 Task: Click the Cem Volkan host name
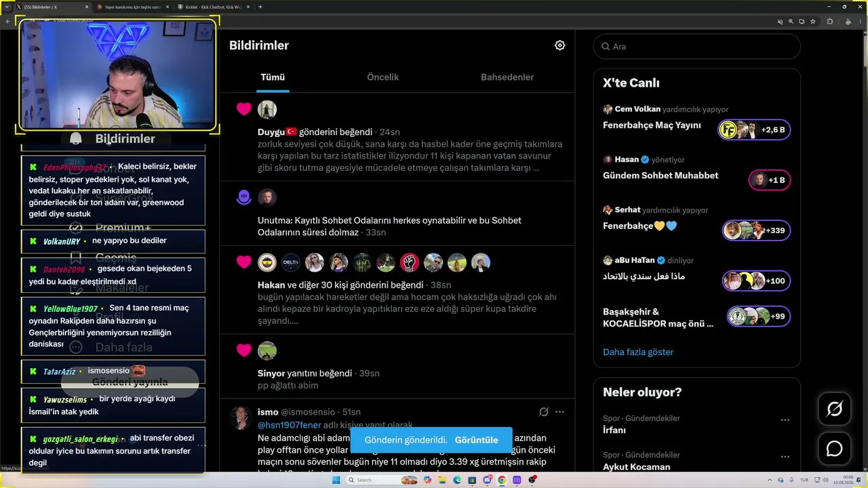637,109
